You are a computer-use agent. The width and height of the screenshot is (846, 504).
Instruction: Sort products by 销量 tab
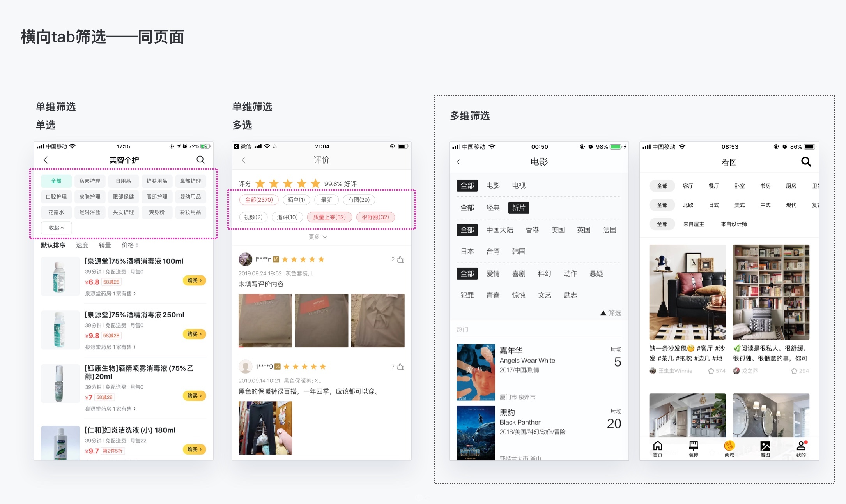point(105,245)
